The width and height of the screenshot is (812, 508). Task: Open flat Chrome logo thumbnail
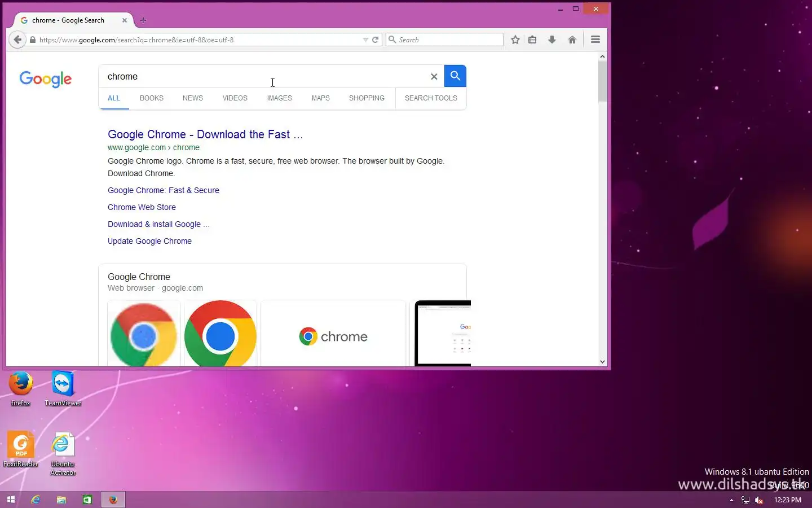coord(220,334)
